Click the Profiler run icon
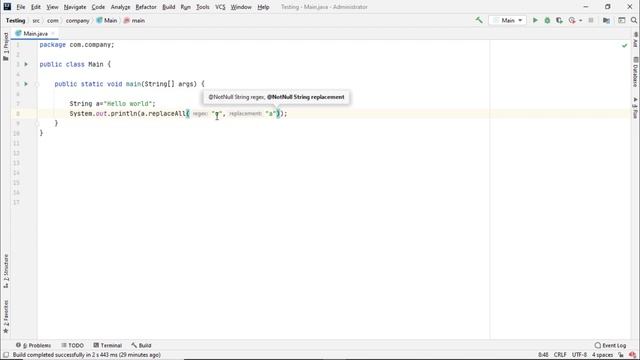Screen dimensions: 640x360 [572, 20]
